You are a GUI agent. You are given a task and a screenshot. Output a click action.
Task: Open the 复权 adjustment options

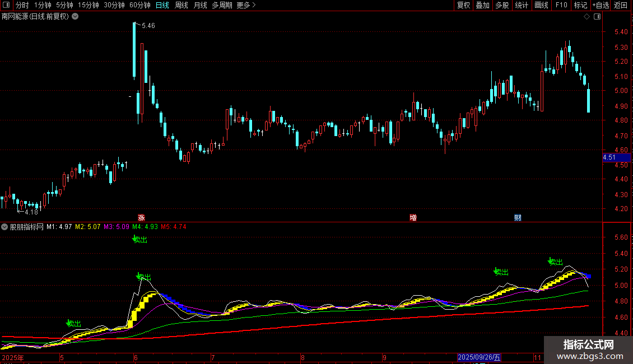point(463,5)
